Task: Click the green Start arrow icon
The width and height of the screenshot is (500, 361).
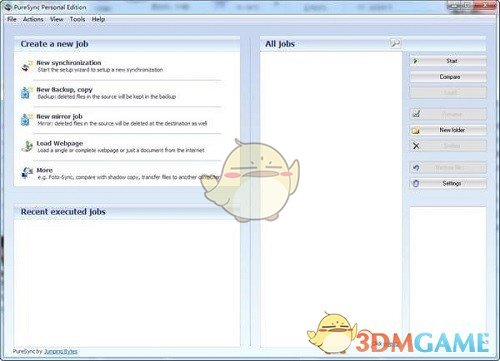Action: 415,61
